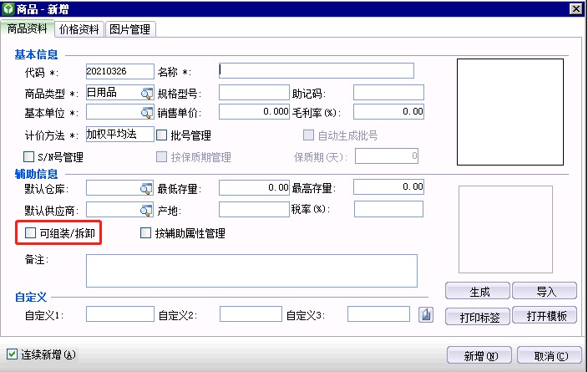This screenshot has height=372, width=588.
Task: Open lookup for 基本单位 field
Action: coord(147,112)
